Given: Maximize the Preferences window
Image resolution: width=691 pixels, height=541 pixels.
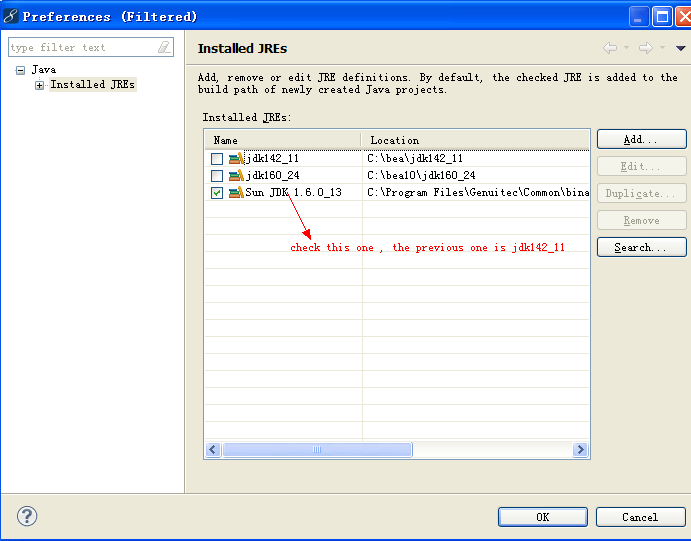Looking at the screenshot, I should (662, 17).
